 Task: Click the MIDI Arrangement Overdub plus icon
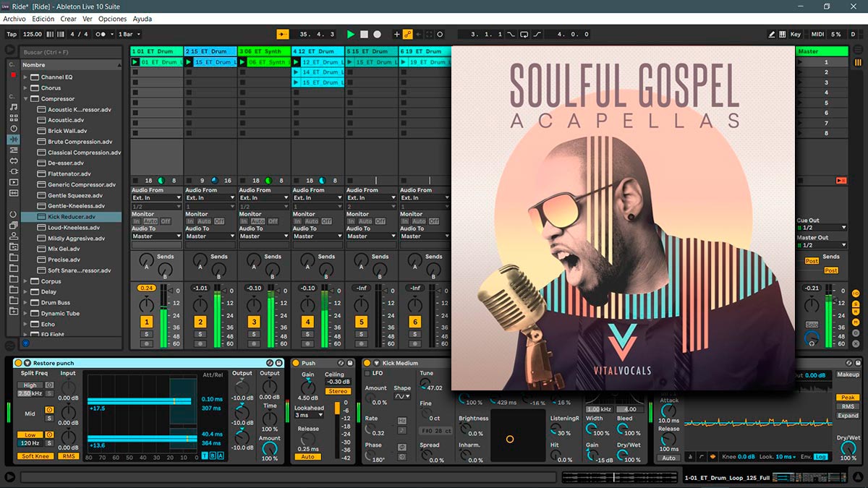(x=396, y=34)
